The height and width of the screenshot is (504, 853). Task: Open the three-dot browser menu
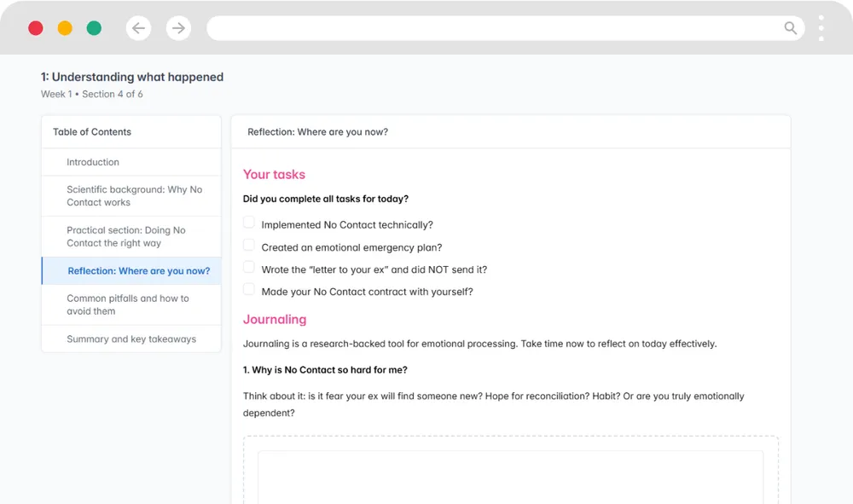(x=821, y=28)
